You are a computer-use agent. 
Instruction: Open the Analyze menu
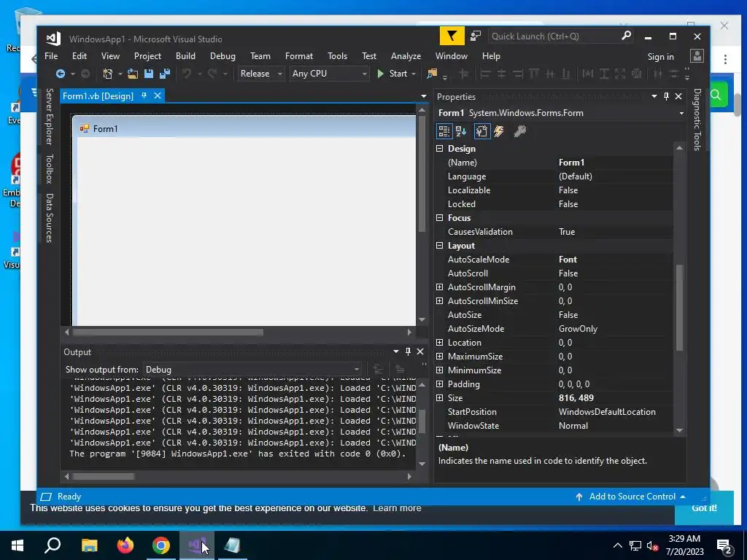406,56
